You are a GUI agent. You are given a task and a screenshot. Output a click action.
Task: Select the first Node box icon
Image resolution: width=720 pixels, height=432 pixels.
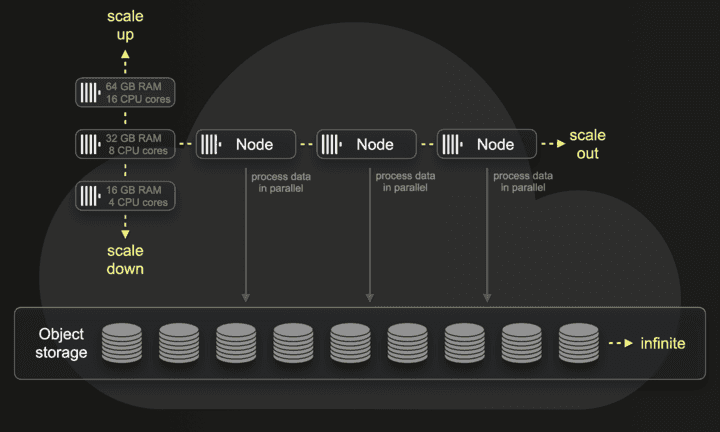coord(211,144)
